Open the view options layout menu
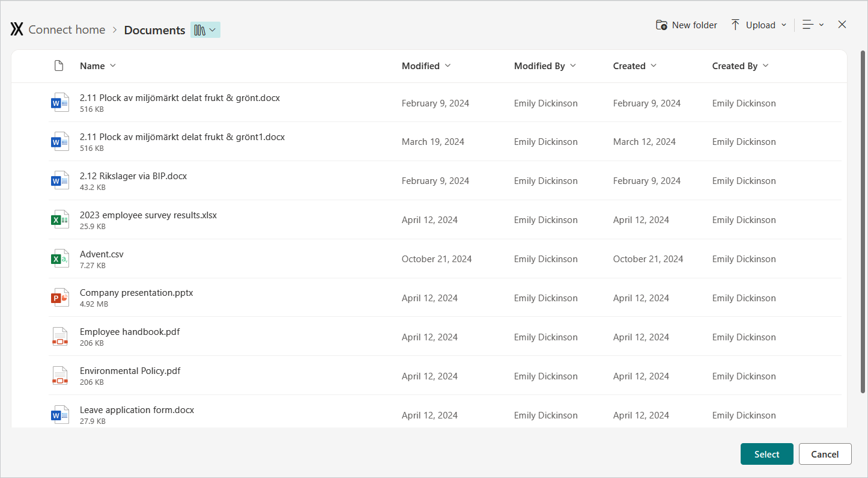The image size is (868, 478). coord(813,25)
